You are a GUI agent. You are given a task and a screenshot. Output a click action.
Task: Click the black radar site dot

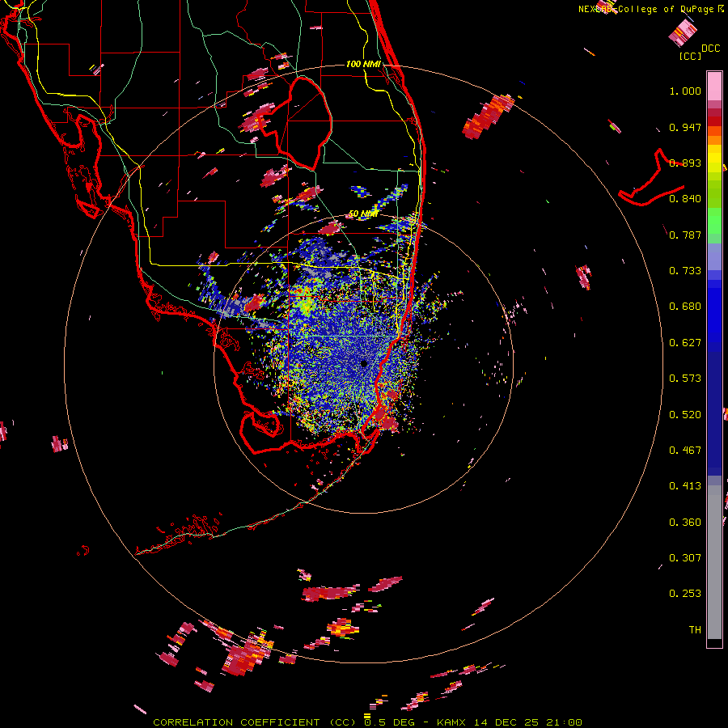tap(364, 363)
